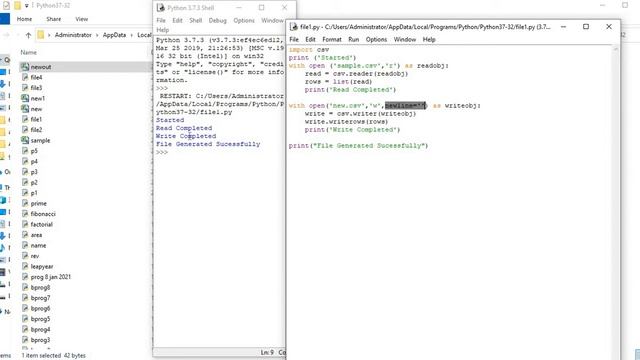The width and height of the screenshot is (640, 360).
Task: Open Debug menu in Python Shell window
Action: (x=218, y=20)
